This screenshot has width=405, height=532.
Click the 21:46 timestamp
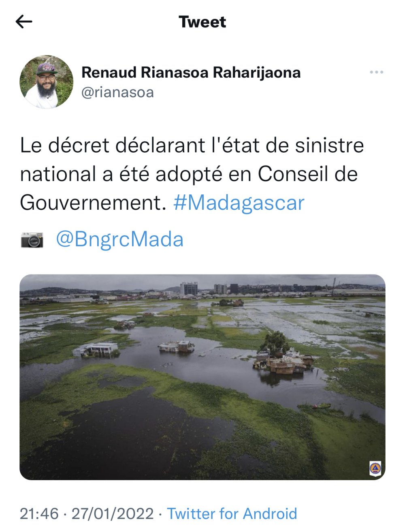coord(39,514)
